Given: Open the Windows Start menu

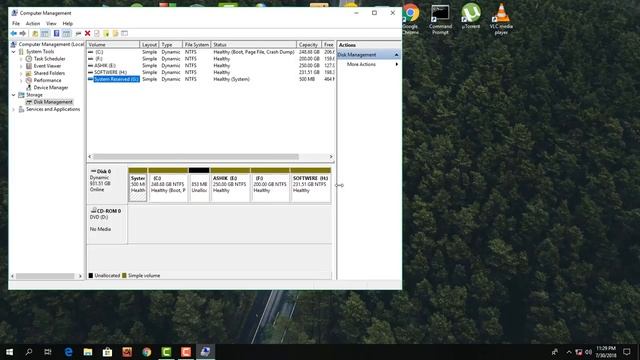Looking at the screenshot, I should pos(9,351).
